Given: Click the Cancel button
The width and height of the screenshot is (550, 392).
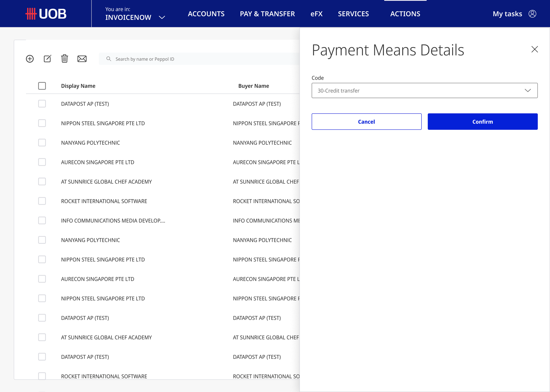Looking at the screenshot, I should pyautogui.click(x=367, y=122).
